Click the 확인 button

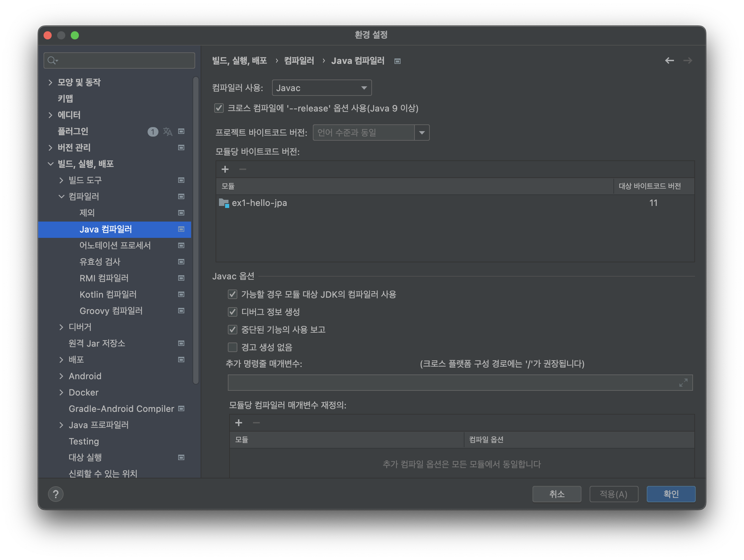pos(671,494)
